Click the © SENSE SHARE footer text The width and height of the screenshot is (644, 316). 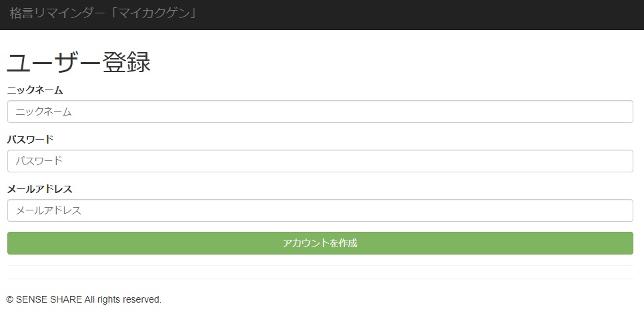(44, 299)
